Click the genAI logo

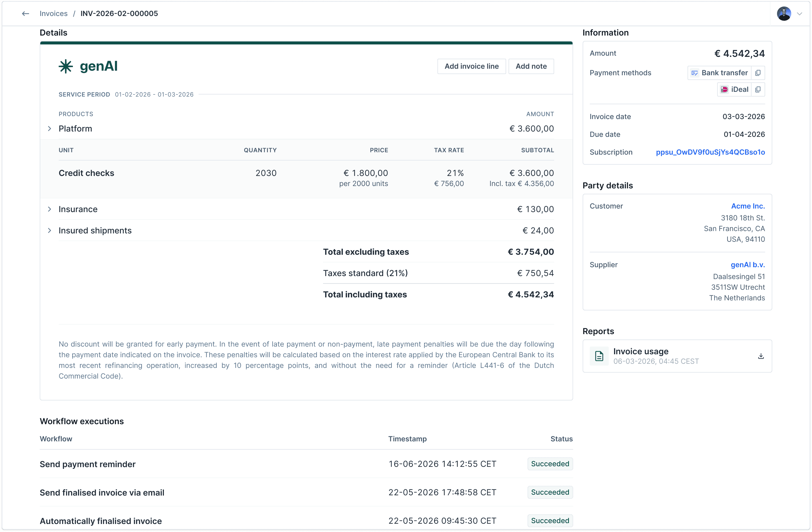(x=88, y=66)
